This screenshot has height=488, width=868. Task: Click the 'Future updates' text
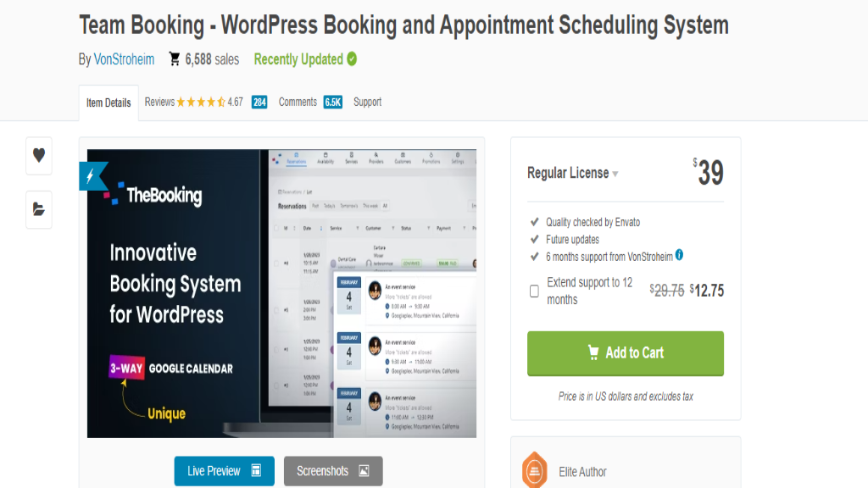click(x=572, y=240)
